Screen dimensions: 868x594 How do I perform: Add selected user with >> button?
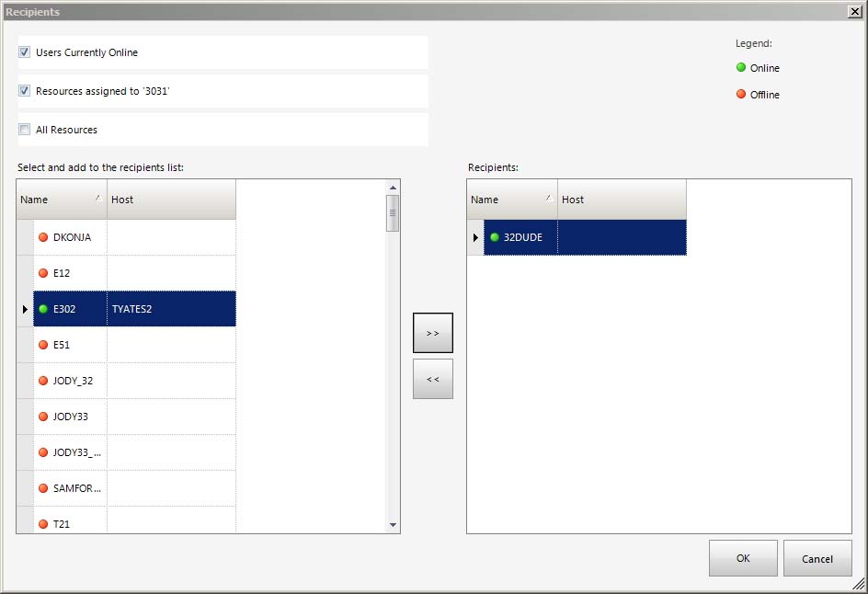point(433,333)
